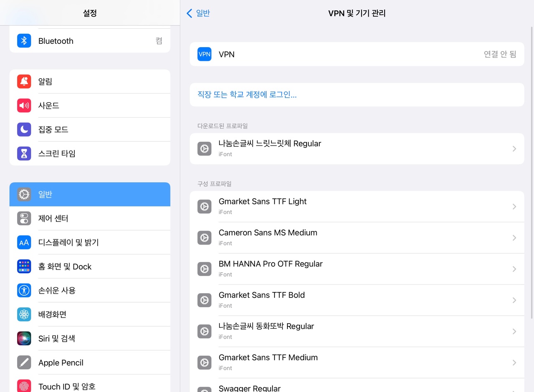Screen dimensions: 534x392
Task: Tap 나눔손글씨 느릿느릿체 Regular profile name
Action: [270, 143]
